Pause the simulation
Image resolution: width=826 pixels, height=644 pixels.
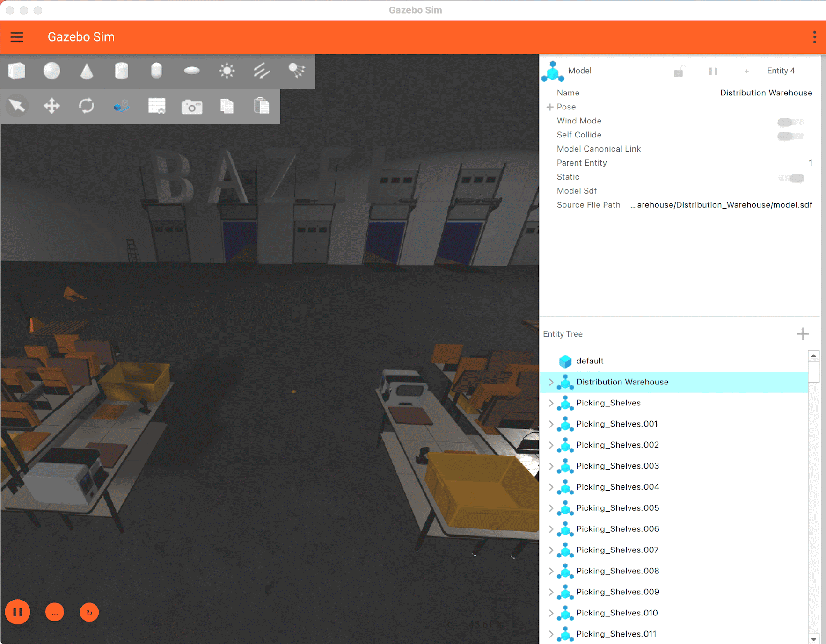(x=18, y=612)
